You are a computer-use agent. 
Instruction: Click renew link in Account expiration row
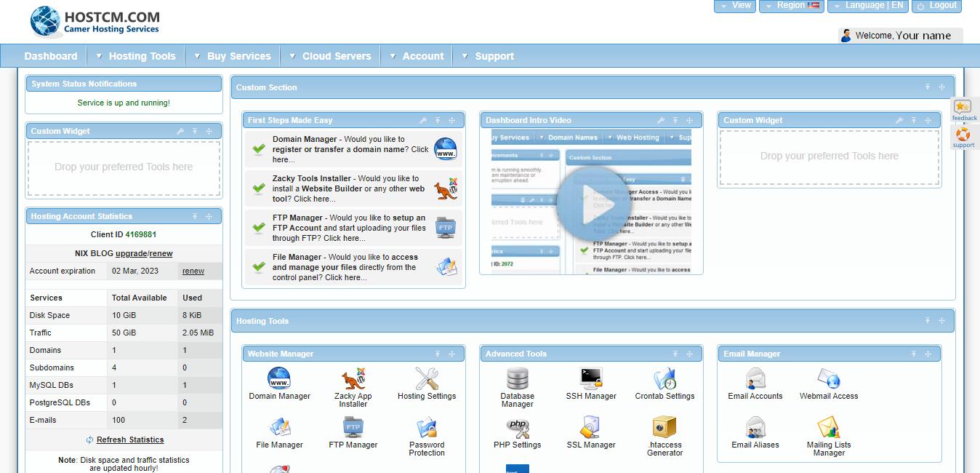[193, 271]
